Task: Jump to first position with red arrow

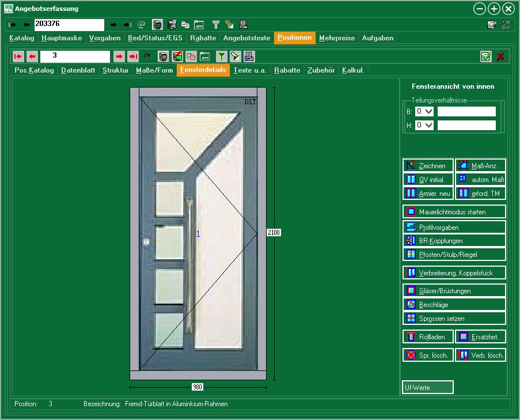Action: click(18, 56)
